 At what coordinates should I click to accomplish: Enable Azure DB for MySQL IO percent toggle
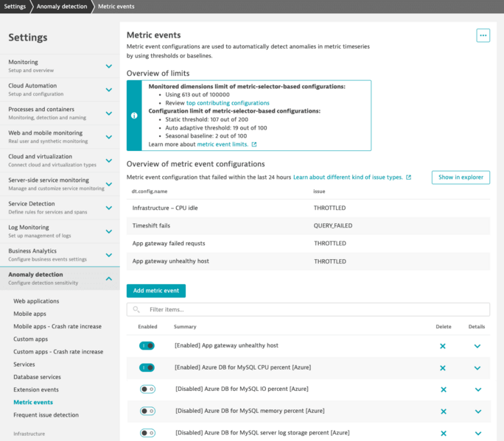(x=147, y=389)
